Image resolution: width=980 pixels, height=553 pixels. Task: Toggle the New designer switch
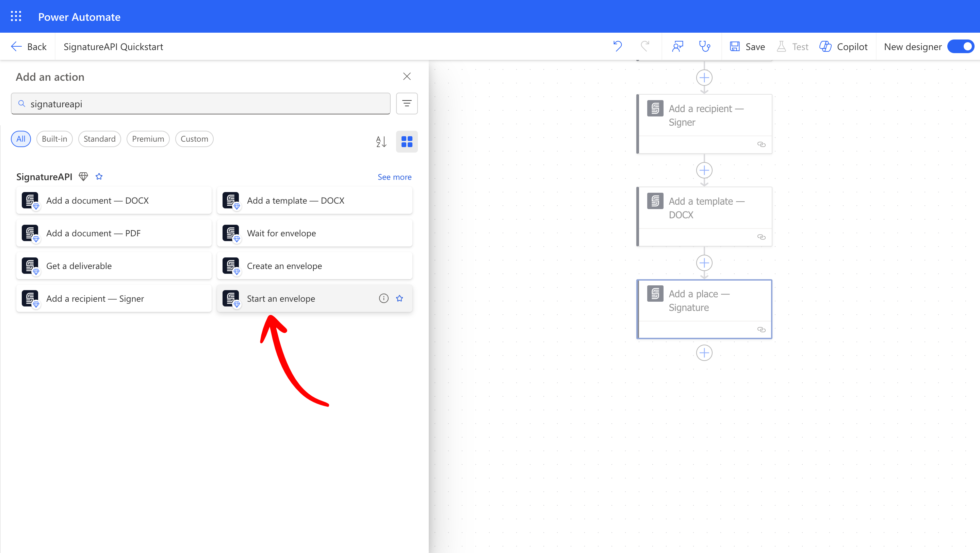pos(961,46)
